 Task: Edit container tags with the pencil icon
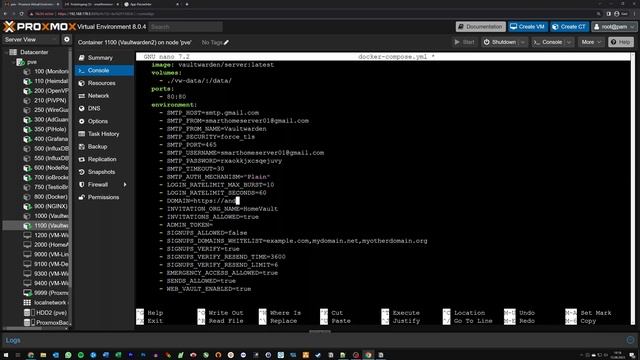pyautogui.click(x=226, y=42)
